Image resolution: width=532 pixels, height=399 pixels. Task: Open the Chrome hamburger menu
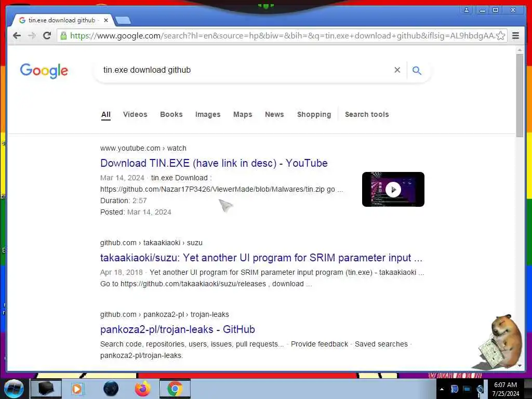pos(515,36)
